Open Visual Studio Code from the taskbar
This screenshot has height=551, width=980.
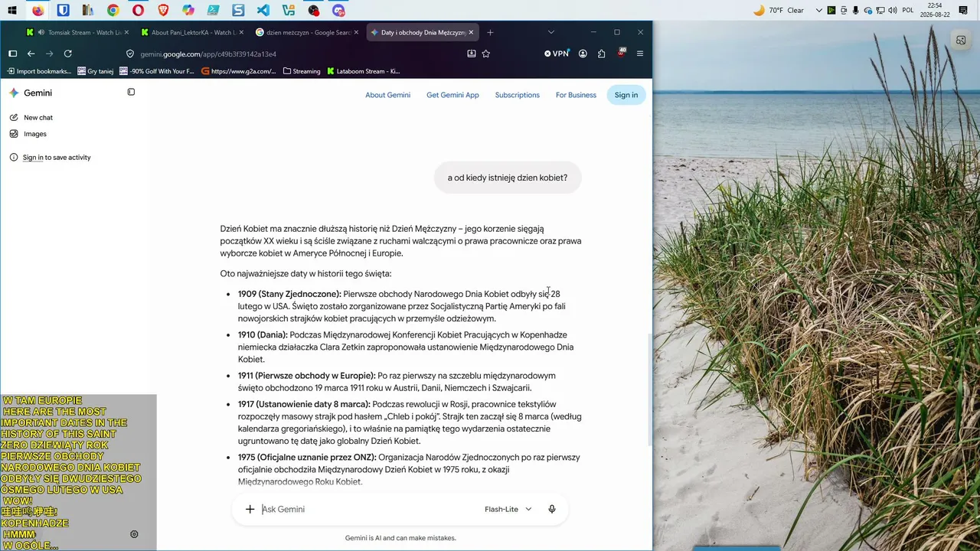point(263,11)
